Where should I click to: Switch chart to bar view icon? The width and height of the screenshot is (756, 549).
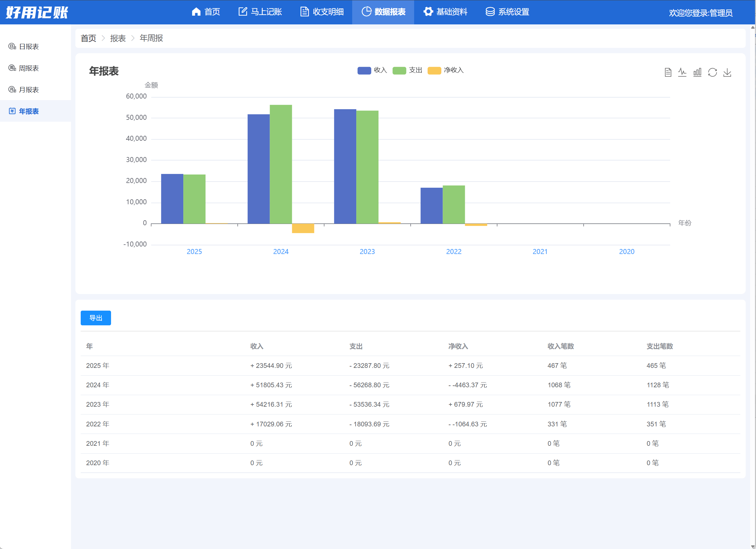[697, 72]
